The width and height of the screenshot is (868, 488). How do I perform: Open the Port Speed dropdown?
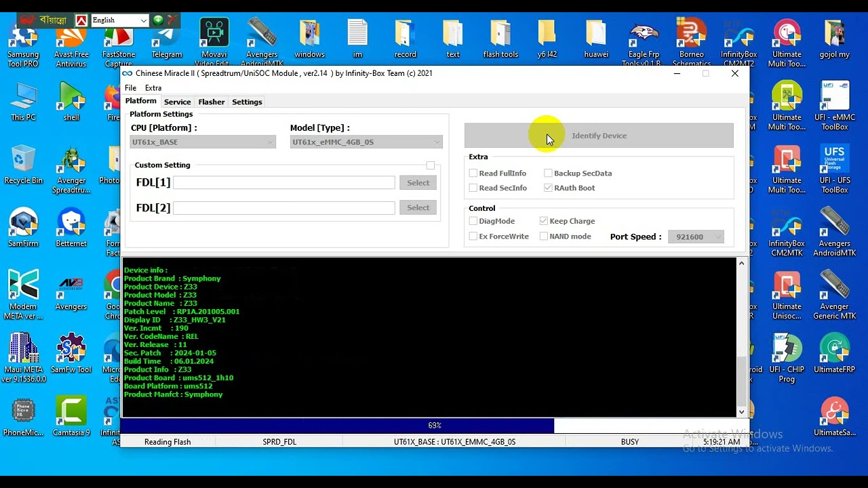[696, 237]
